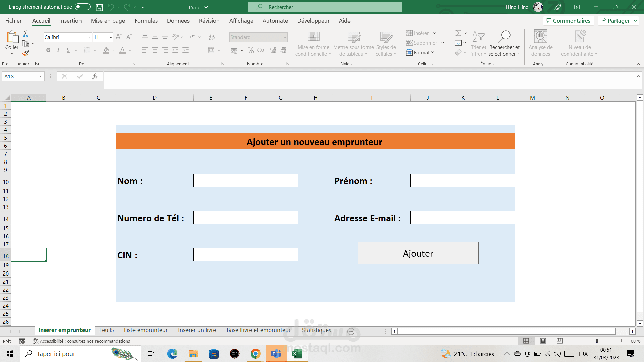The width and height of the screenshot is (644, 362).
Task: Click inside the Nom input box
Action: (245, 180)
